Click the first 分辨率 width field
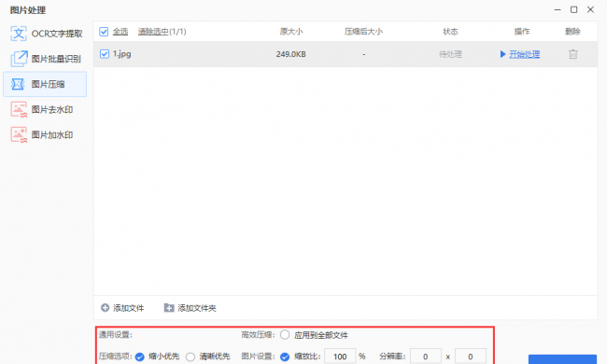The width and height of the screenshot is (607, 364). [426, 357]
